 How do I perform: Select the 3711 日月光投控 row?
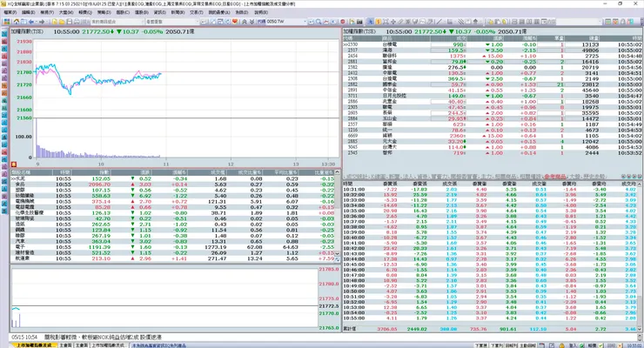click(493, 96)
